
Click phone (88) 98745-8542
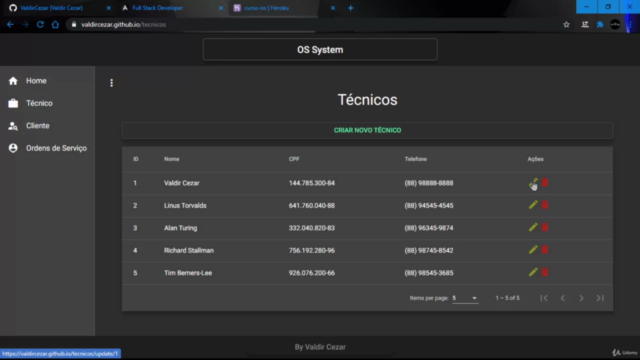pos(429,250)
